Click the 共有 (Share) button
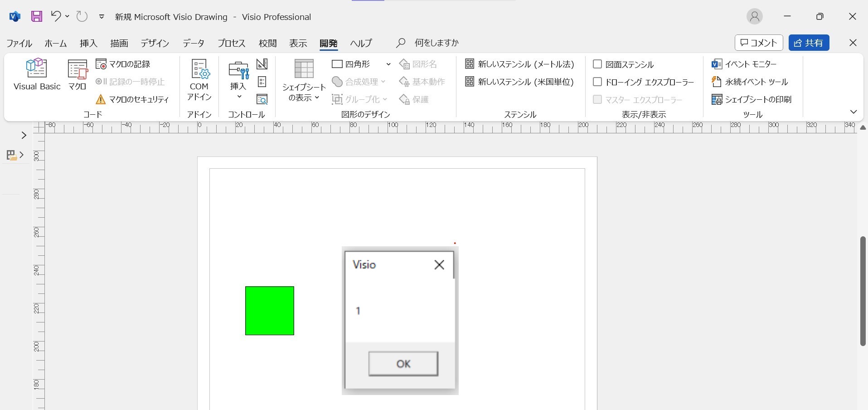The image size is (868, 410). pos(809,43)
